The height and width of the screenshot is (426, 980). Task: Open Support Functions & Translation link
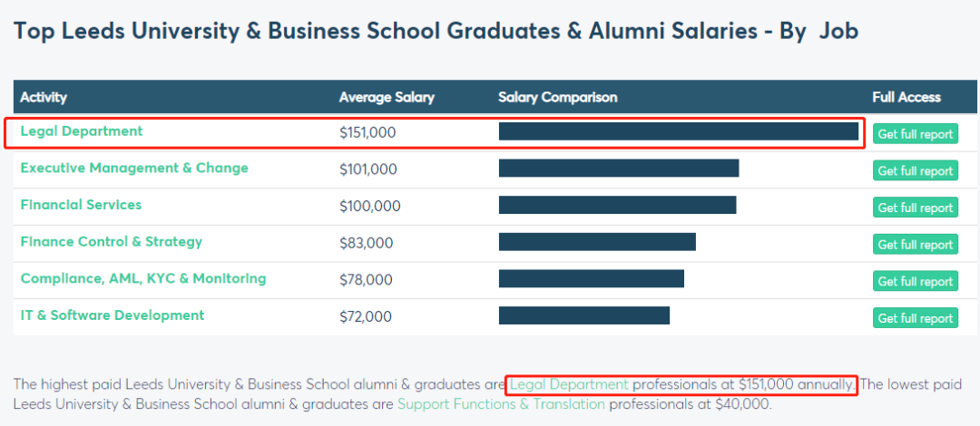[501, 404]
